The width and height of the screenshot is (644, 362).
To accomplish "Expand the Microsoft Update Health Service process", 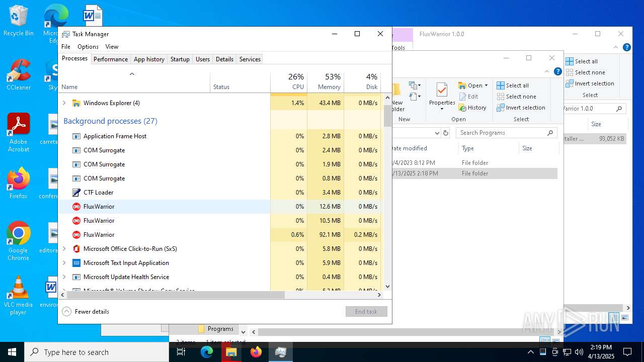I will (64, 277).
